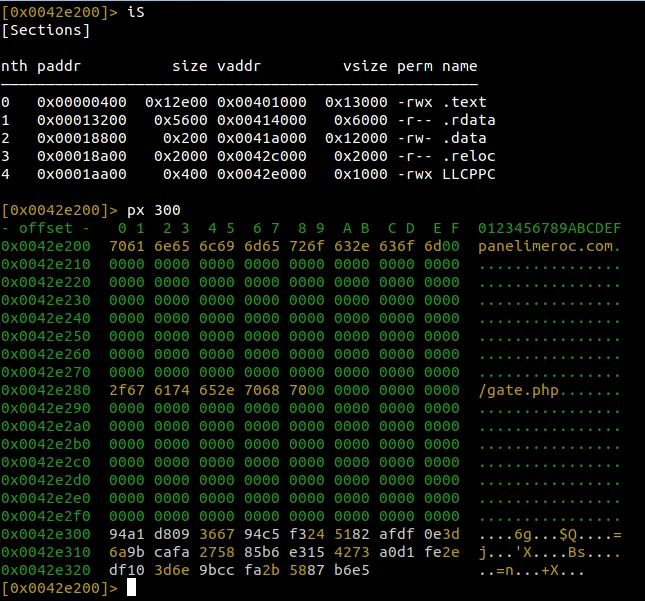Click hexdump address 0x0042e200
Image resolution: width=645 pixels, height=601 pixels.
click(46, 246)
